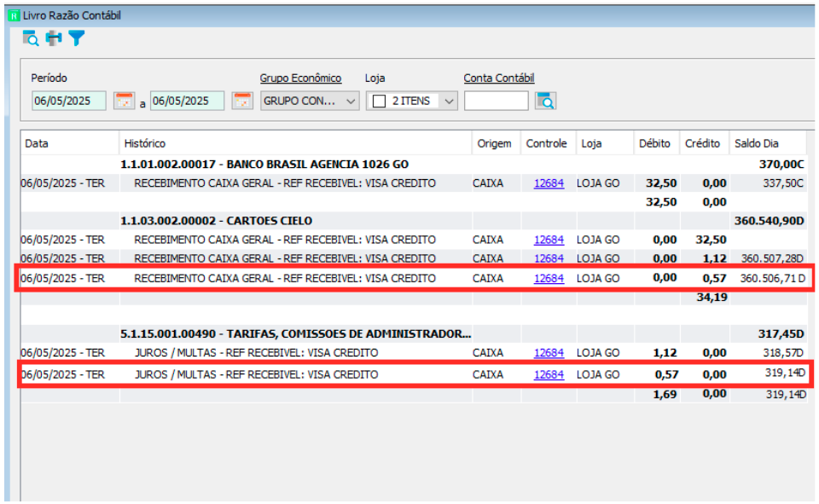The width and height of the screenshot is (819, 504).
Task: Click the Conta Contábil input field
Action: [x=497, y=101]
